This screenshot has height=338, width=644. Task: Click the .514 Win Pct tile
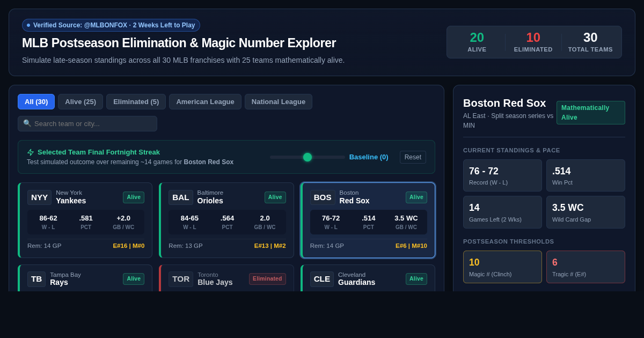point(586,175)
